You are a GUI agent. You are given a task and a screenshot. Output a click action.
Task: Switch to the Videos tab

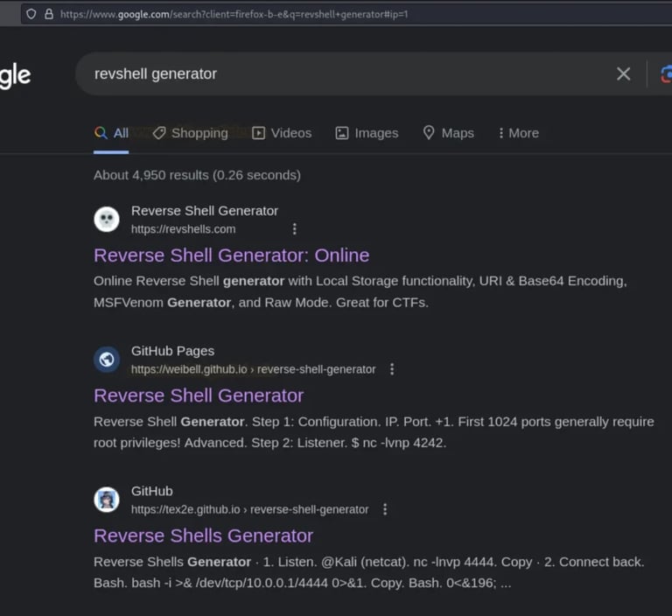point(282,133)
